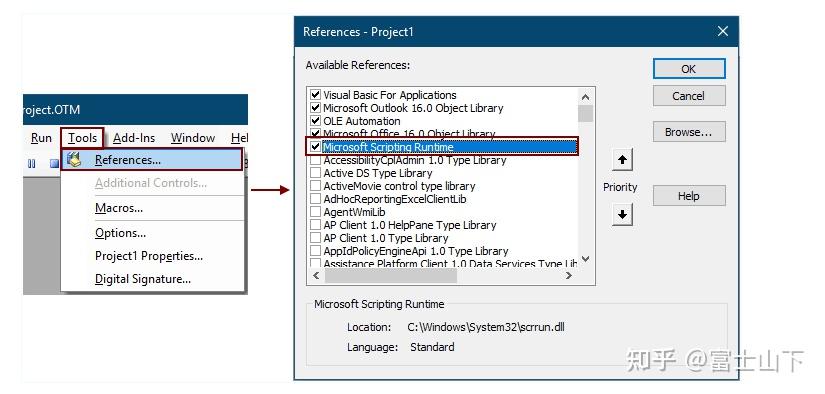Click the list scrollbar down arrow
Viewport: 825px width, 394px height.
585,259
